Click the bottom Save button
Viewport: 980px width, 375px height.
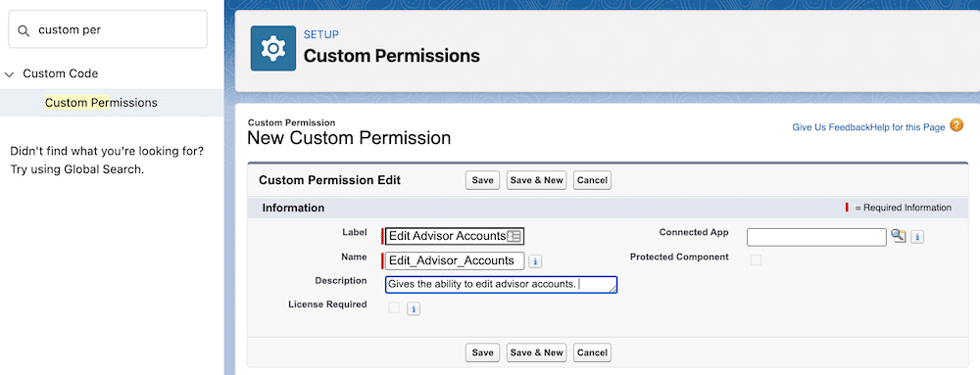[x=482, y=352]
